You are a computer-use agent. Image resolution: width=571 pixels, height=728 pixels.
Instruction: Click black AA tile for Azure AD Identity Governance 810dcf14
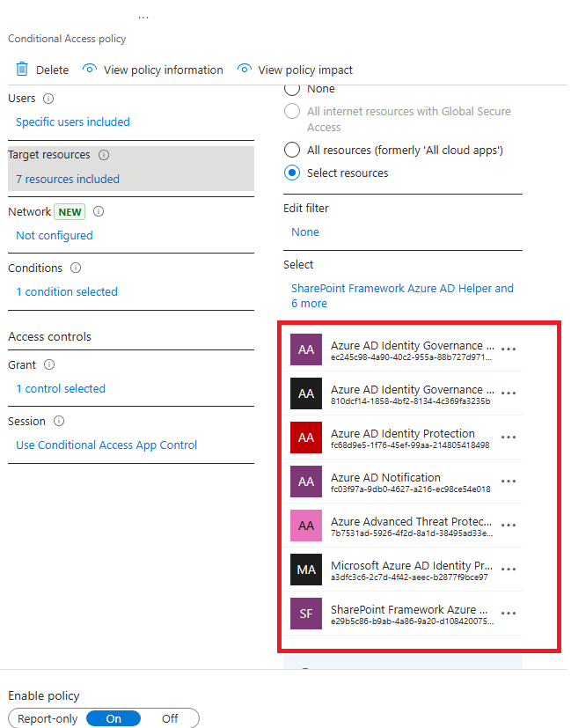tap(306, 393)
